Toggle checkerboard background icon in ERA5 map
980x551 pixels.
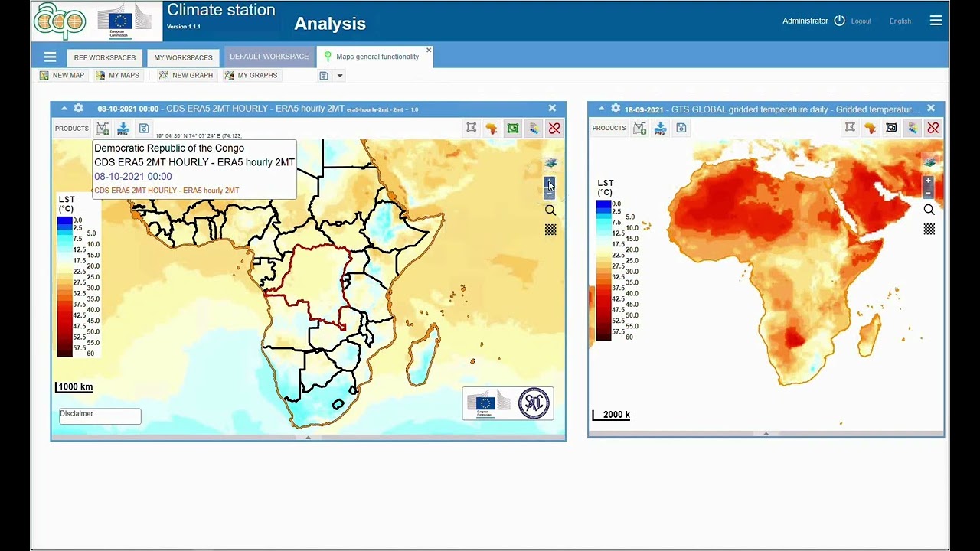click(550, 230)
